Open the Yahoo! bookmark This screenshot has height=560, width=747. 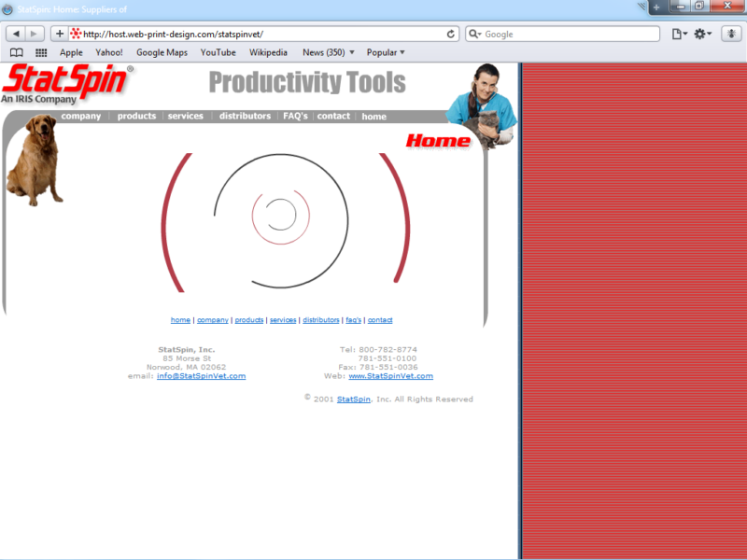click(x=109, y=52)
